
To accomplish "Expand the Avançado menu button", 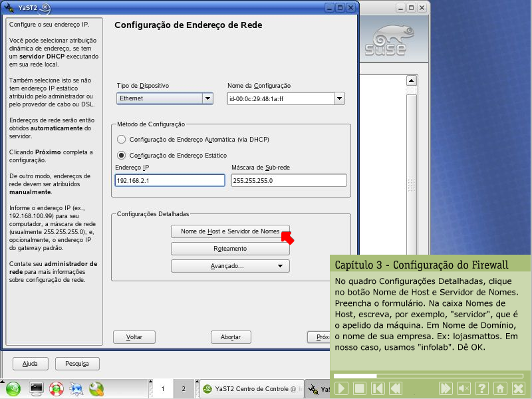I will [x=230, y=266].
